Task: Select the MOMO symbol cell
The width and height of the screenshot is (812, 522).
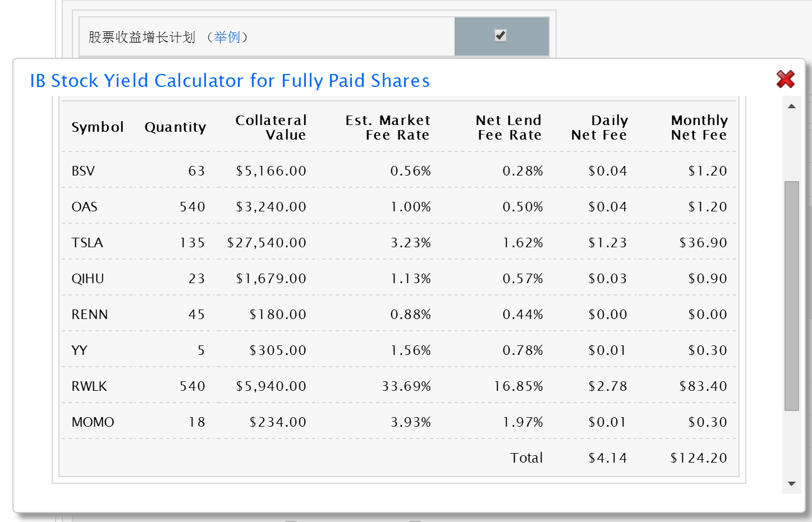Action: coord(93,422)
